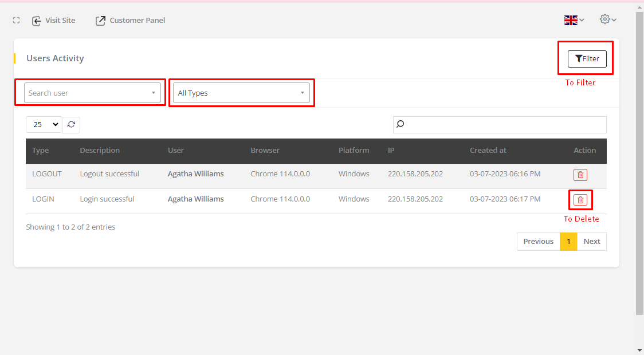Go to the Next page
Screen dimensions: 644x355
(591, 242)
